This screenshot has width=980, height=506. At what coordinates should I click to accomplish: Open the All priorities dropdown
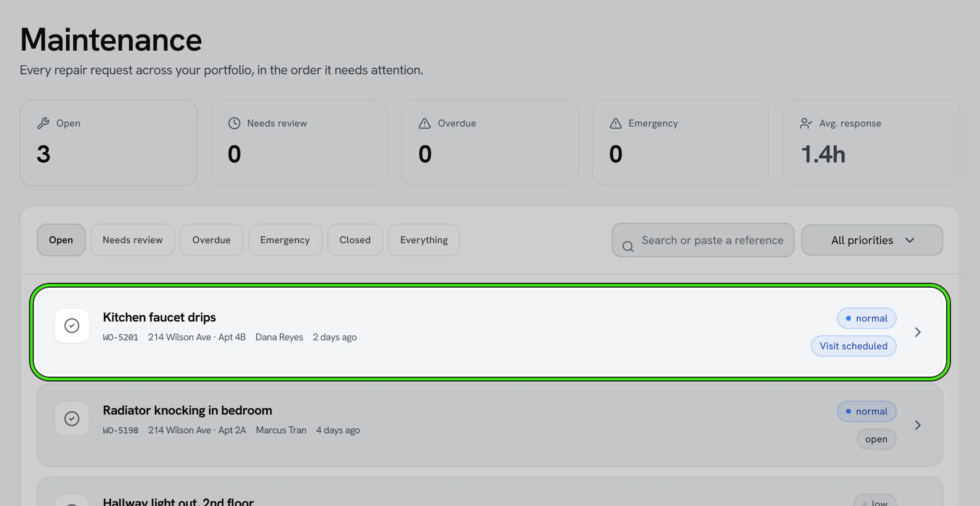click(x=872, y=240)
